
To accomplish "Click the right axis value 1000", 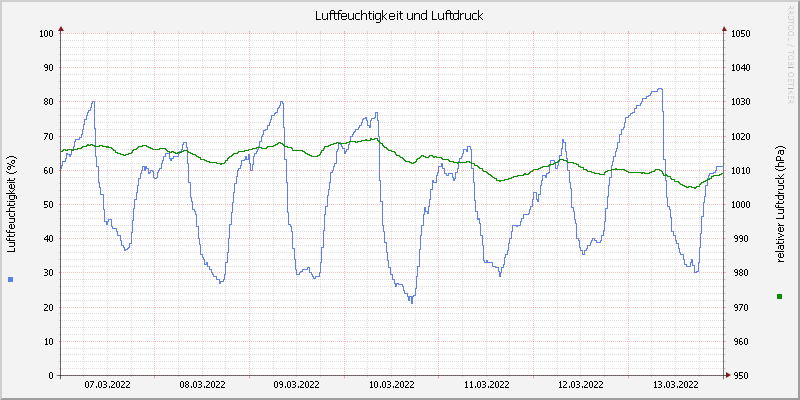I will (x=740, y=205).
